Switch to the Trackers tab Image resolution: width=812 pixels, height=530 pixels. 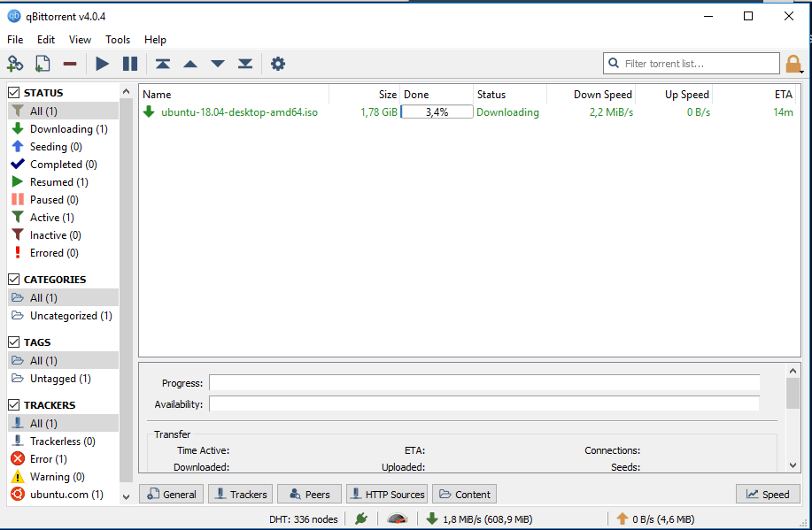tap(242, 495)
